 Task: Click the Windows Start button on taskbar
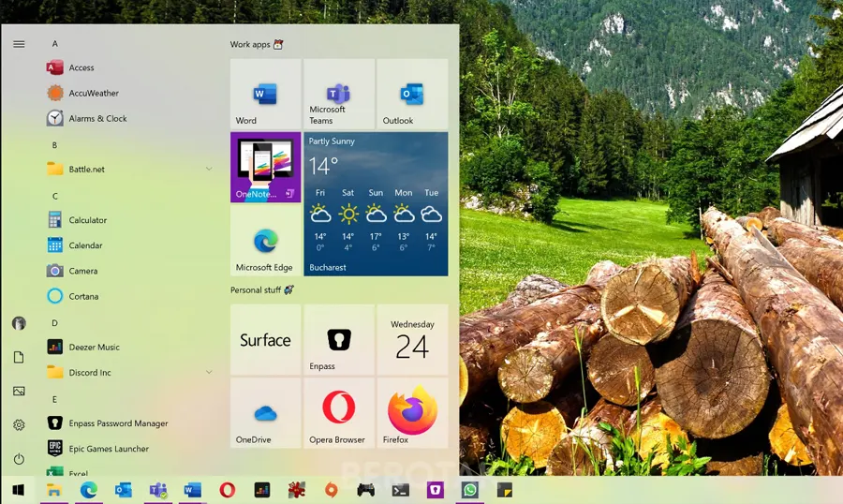[19, 490]
